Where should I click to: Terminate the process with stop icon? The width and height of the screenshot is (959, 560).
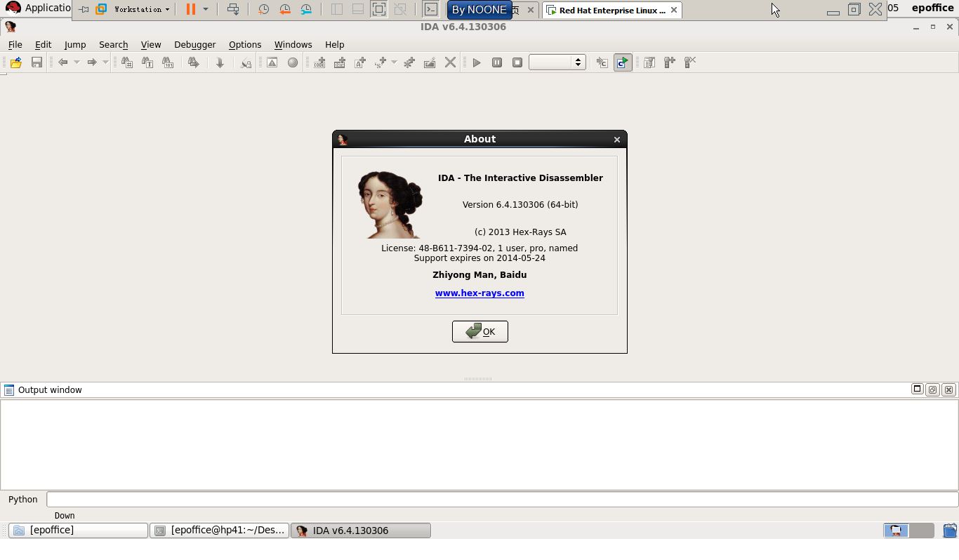pos(517,62)
